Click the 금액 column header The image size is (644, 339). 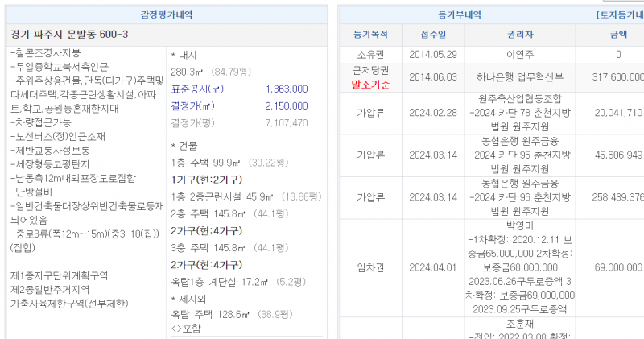[618, 35]
